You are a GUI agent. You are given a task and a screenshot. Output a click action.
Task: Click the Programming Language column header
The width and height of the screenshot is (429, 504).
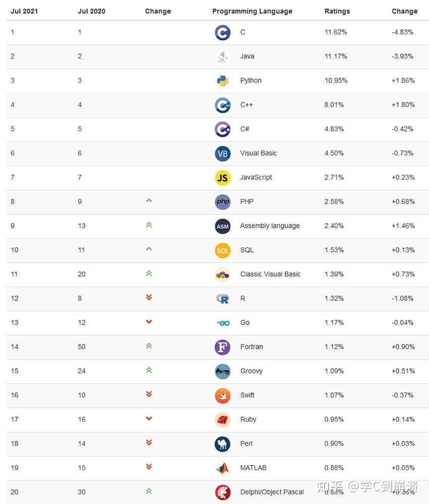[x=252, y=11]
